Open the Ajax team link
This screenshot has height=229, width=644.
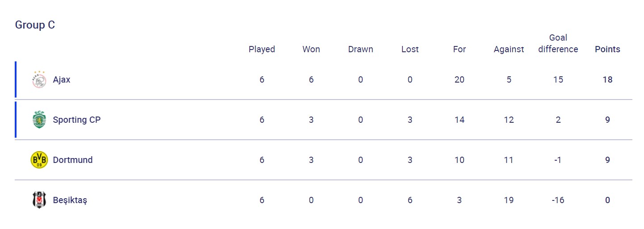pos(62,80)
